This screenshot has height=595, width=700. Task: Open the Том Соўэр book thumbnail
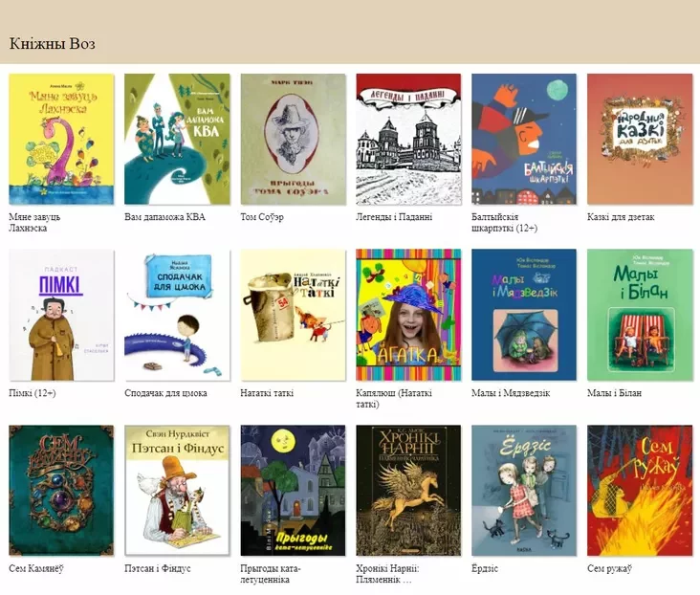[293, 139]
